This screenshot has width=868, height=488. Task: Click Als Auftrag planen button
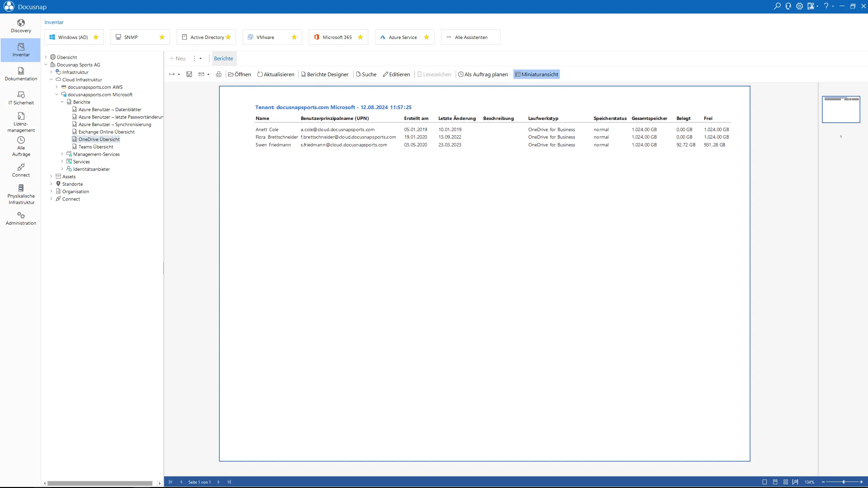(x=483, y=74)
